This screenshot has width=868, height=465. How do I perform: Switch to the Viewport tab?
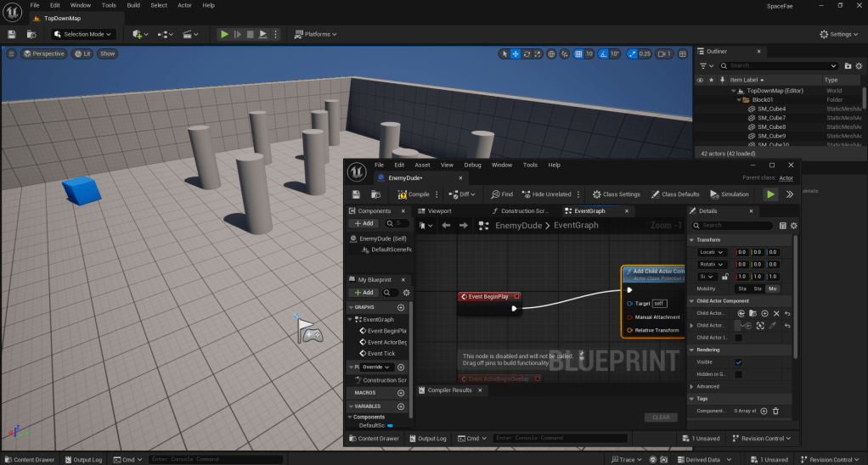click(439, 211)
